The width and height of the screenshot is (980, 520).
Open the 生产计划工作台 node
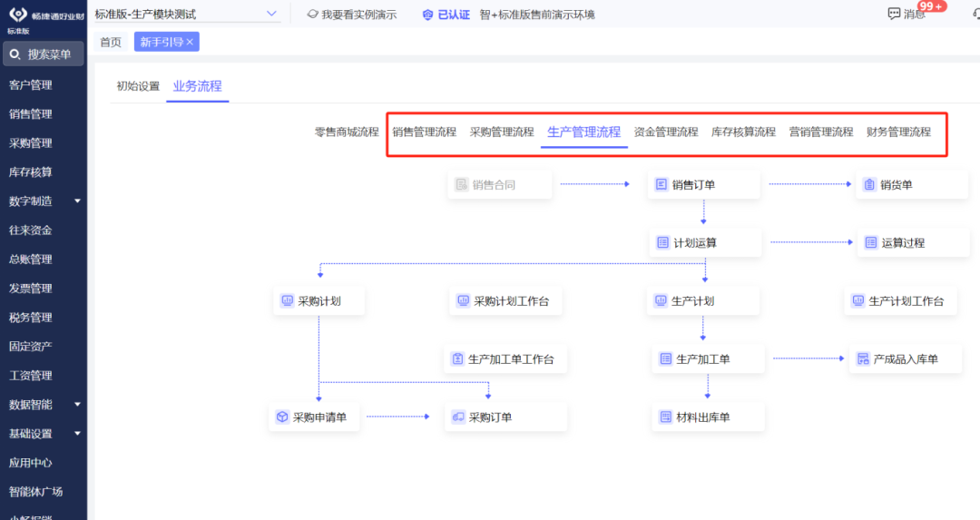coord(897,301)
